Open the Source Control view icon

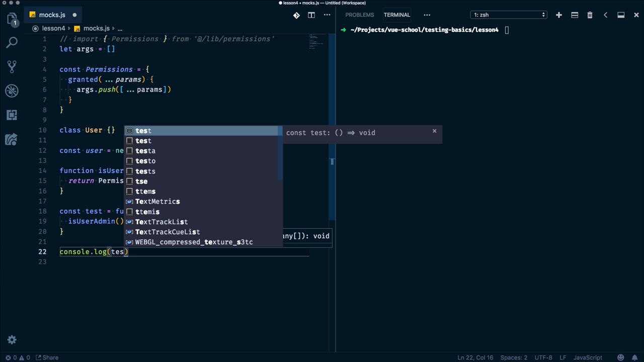12,66
